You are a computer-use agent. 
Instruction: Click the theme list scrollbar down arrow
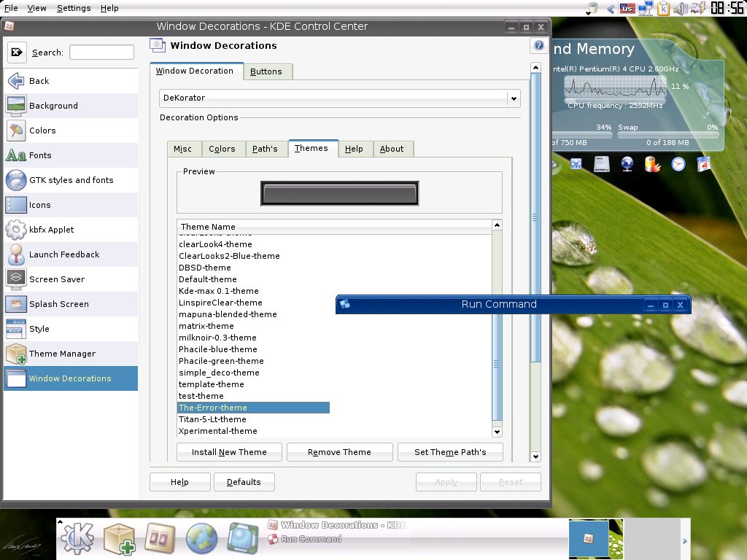click(497, 432)
